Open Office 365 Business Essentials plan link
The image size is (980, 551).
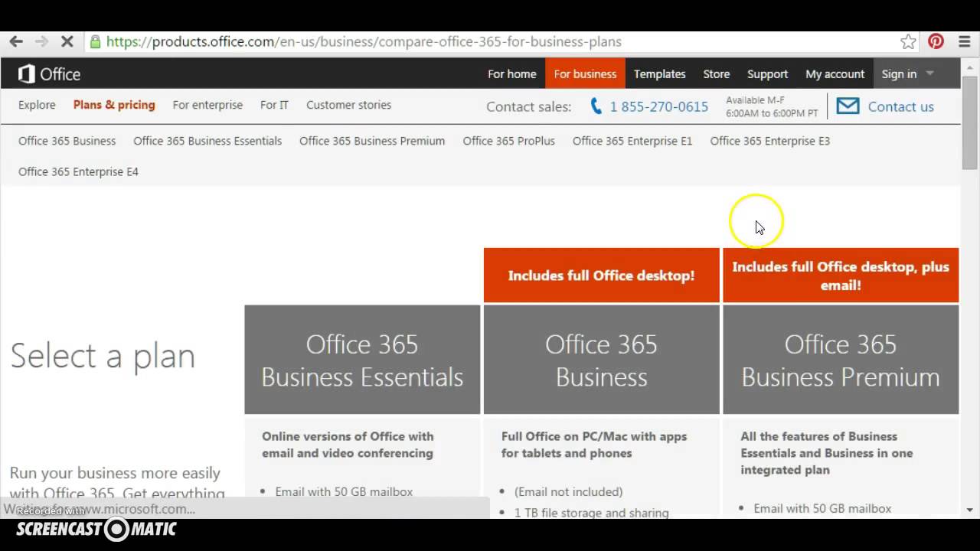[207, 141]
